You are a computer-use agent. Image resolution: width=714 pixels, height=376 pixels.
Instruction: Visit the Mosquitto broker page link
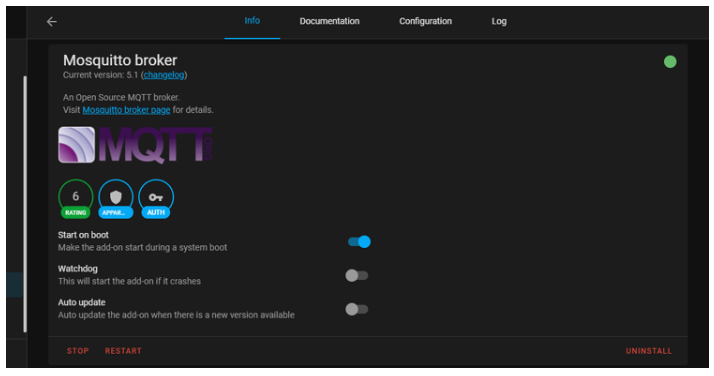click(126, 110)
